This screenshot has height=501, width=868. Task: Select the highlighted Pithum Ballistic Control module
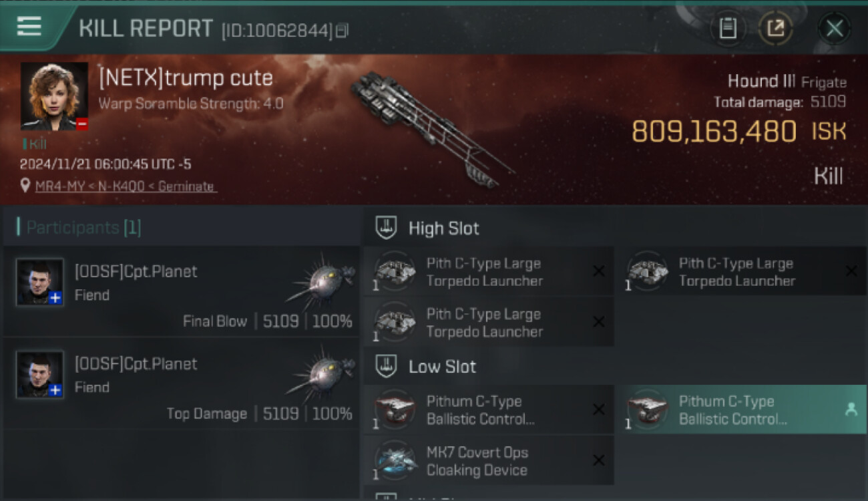[742, 410]
